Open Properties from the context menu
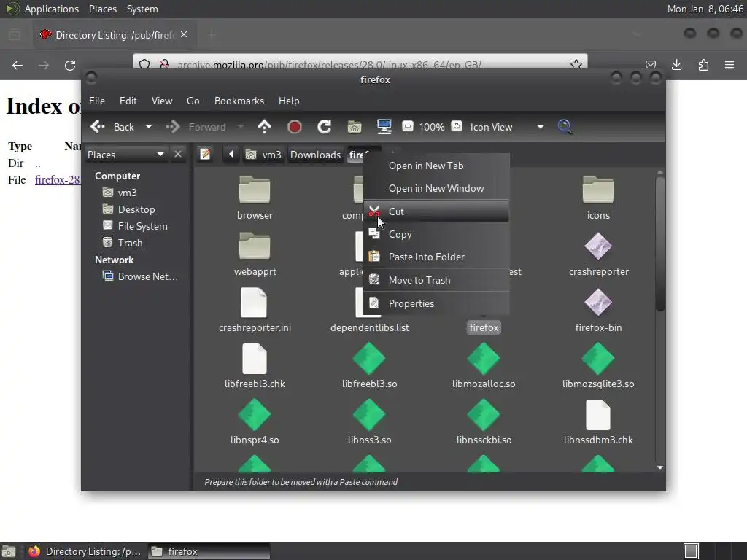Image resolution: width=747 pixels, height=560 pixels. (x=436, y=303)
